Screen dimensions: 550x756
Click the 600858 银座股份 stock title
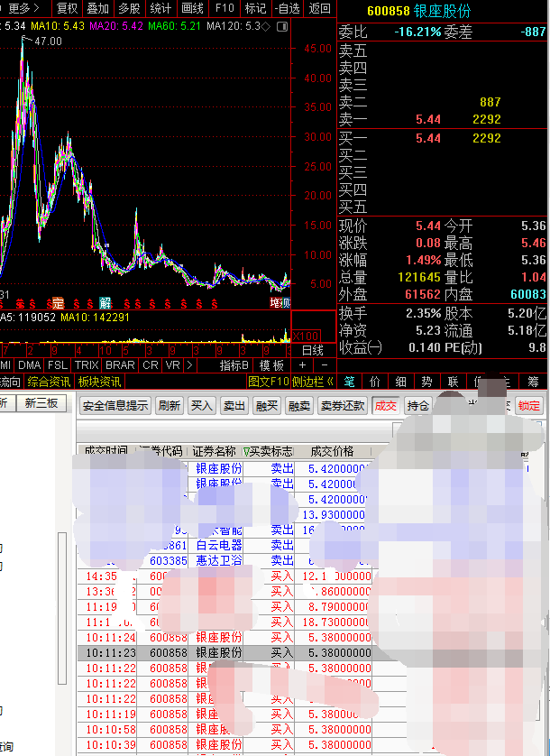419,11
